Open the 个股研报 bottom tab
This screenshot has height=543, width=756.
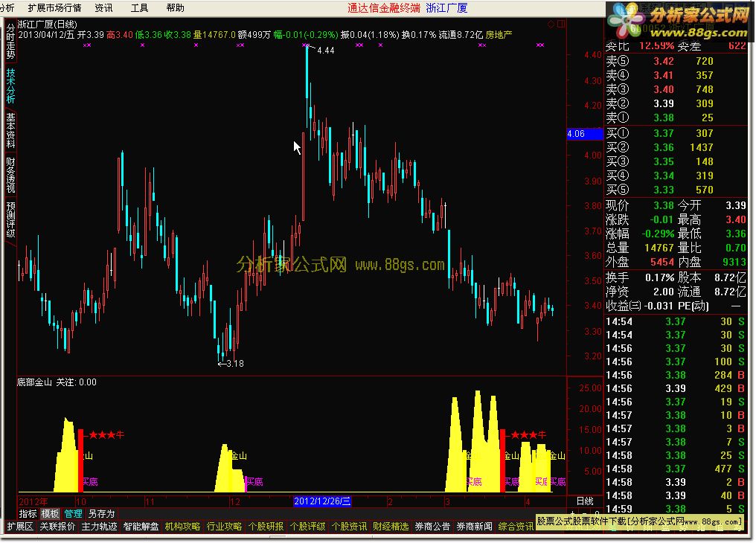click(266, 526)
